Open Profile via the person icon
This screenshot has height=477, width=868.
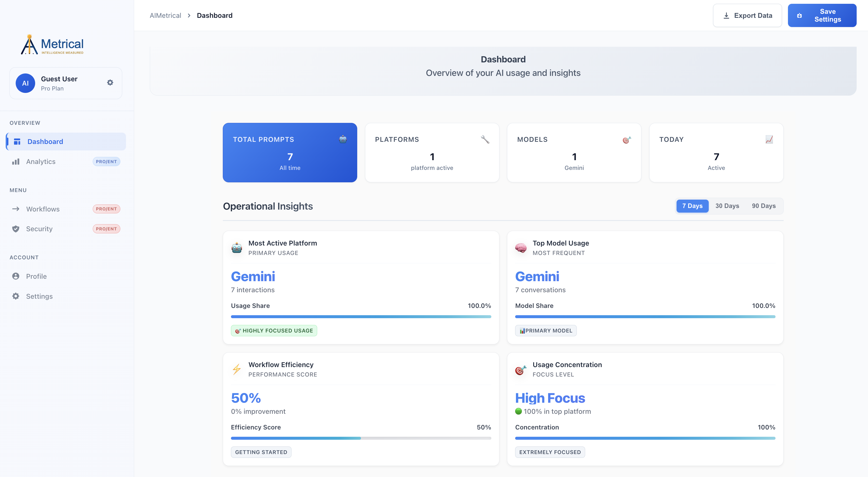pos(16,276)
